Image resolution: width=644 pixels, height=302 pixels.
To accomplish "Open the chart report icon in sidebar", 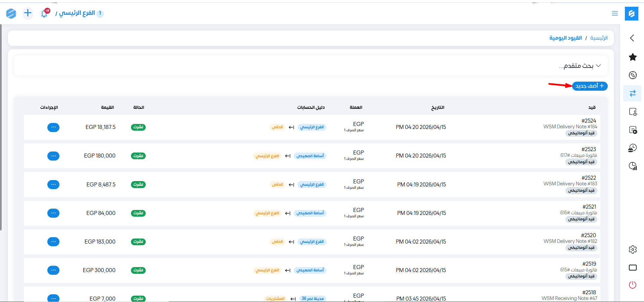I will point(633,166).
